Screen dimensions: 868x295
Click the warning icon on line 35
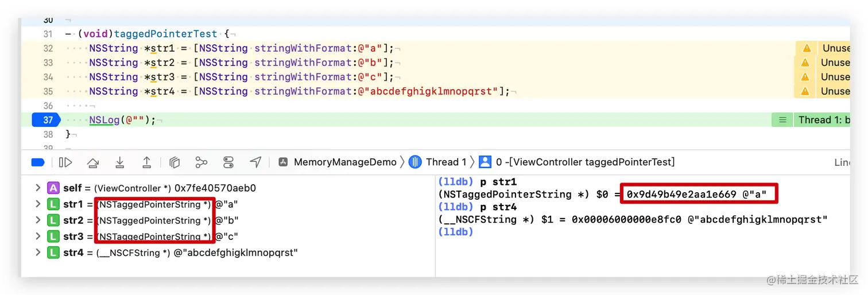point(806,91)
